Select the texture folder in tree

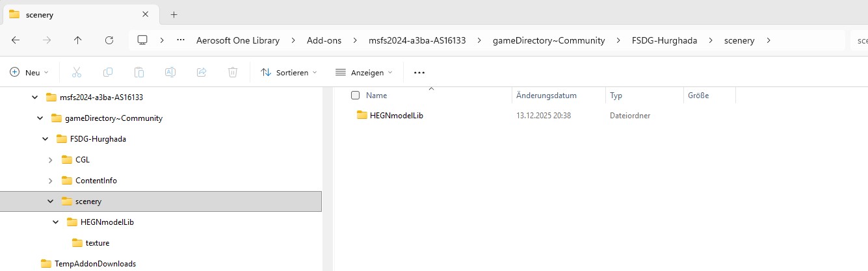pos(97,243)
